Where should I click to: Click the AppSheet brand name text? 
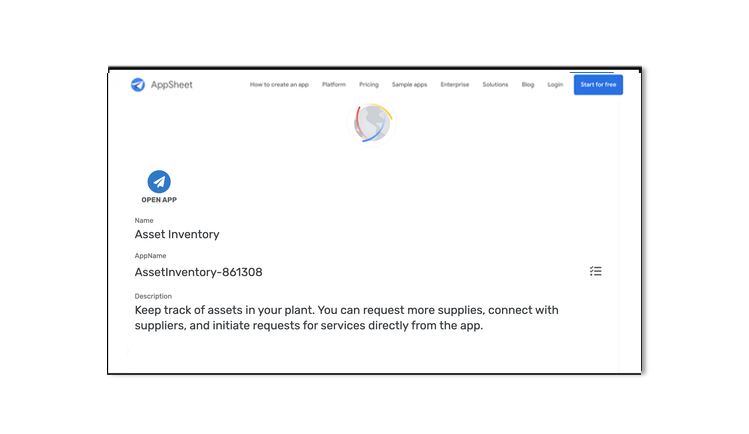(x=173, y=85)
